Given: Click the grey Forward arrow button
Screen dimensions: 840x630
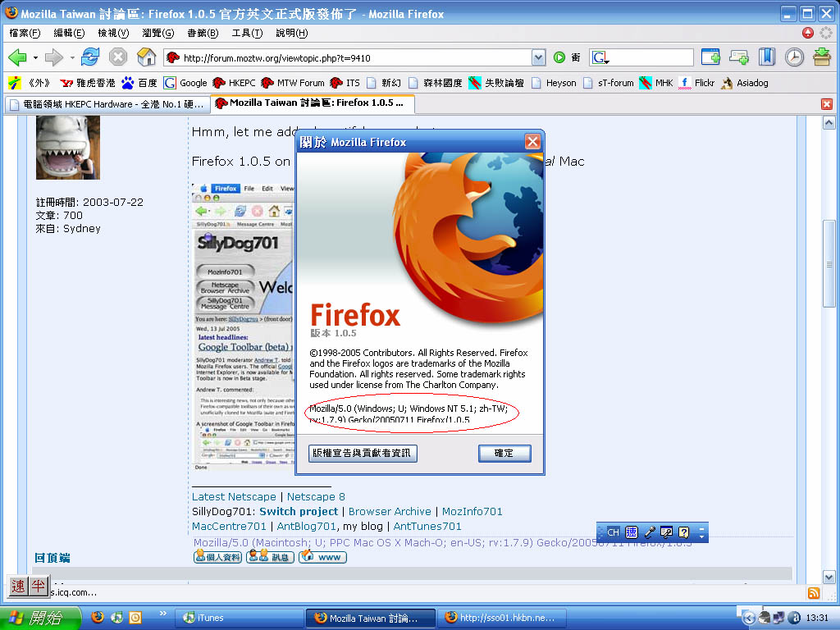Looking at the screenshot, I should 53,57.
